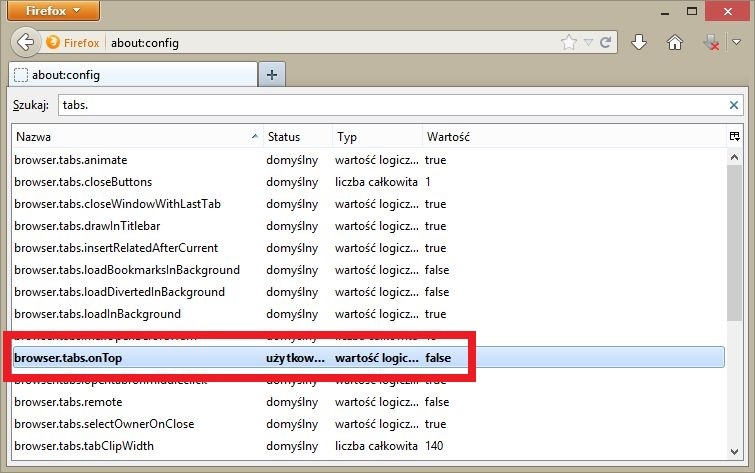Click value 1 of closeButtons

click(428, 182)
